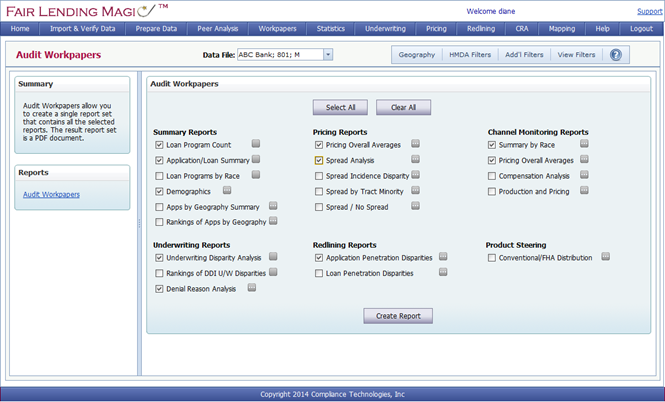Open the HMDA Filters panel
Screen dimensions: 665x402
click(470, 55)
